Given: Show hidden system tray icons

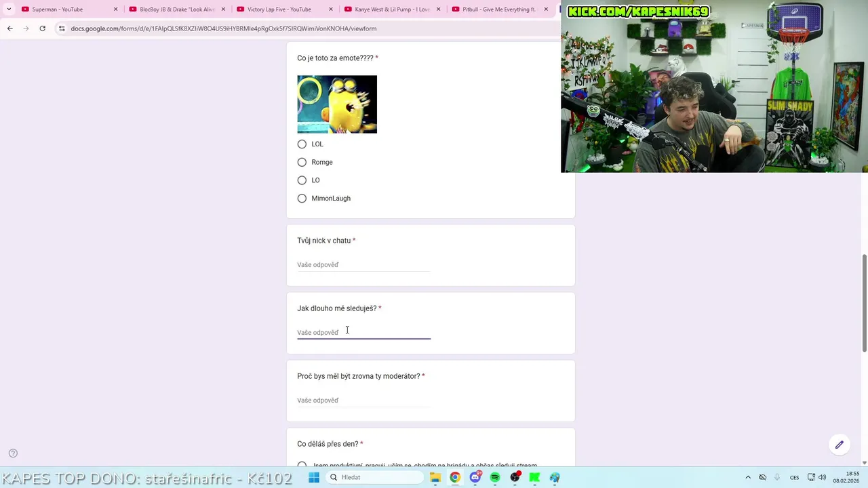Looking at the screenshot, I should (748, 477).
